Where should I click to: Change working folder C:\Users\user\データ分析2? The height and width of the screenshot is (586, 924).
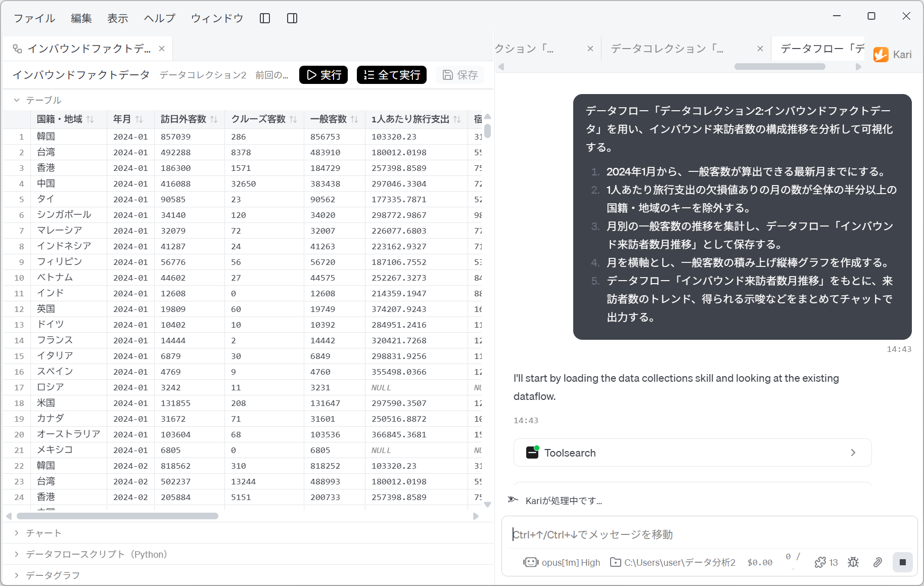pos(673,562)
